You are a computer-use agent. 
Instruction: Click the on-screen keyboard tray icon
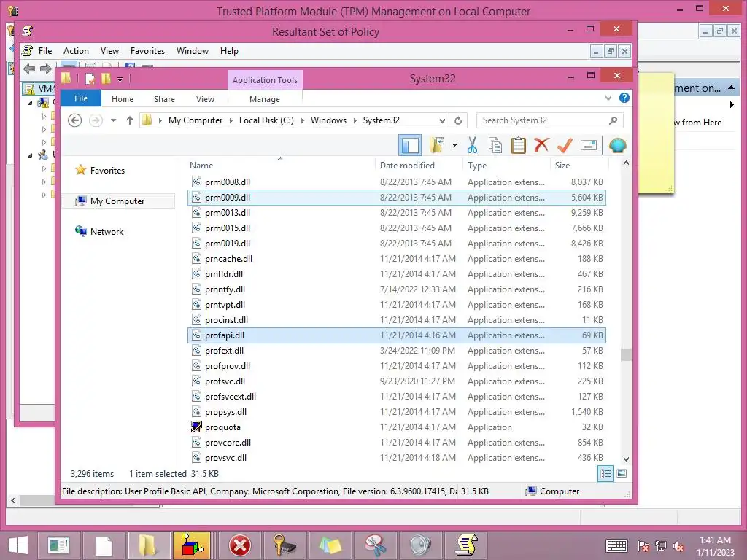pyautogui.click(x=616, y=546)
